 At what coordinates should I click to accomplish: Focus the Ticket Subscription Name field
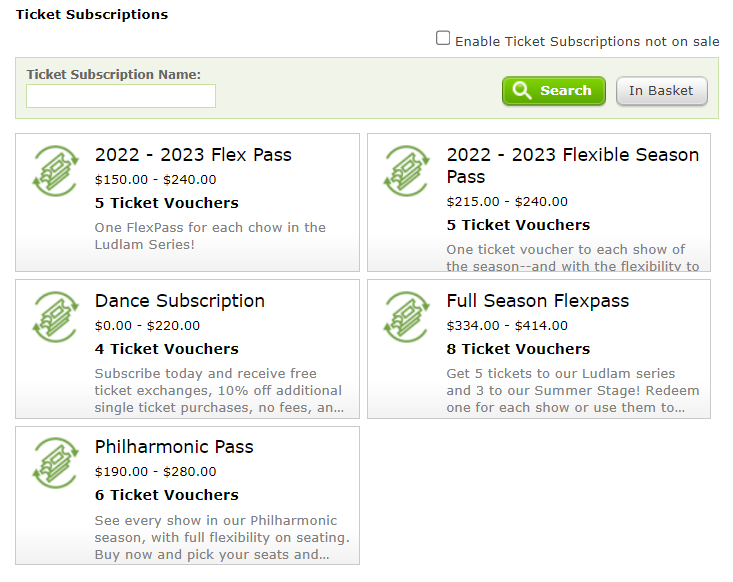click(x=121, y=96)
